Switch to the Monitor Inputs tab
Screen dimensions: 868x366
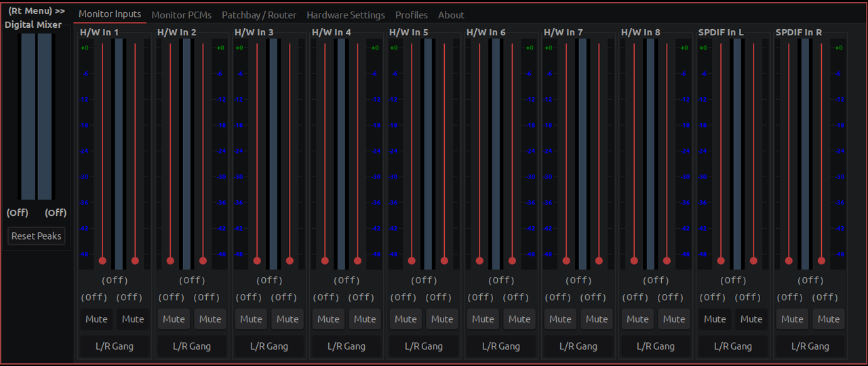pos(110,14)
